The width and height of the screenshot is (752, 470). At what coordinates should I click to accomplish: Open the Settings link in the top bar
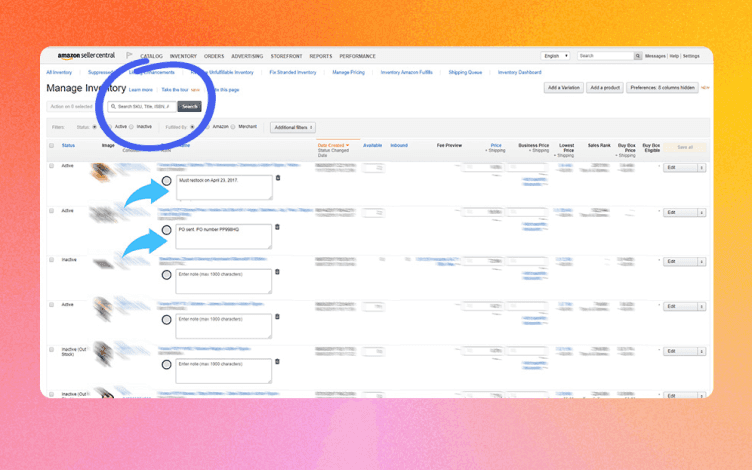[691, 56]
